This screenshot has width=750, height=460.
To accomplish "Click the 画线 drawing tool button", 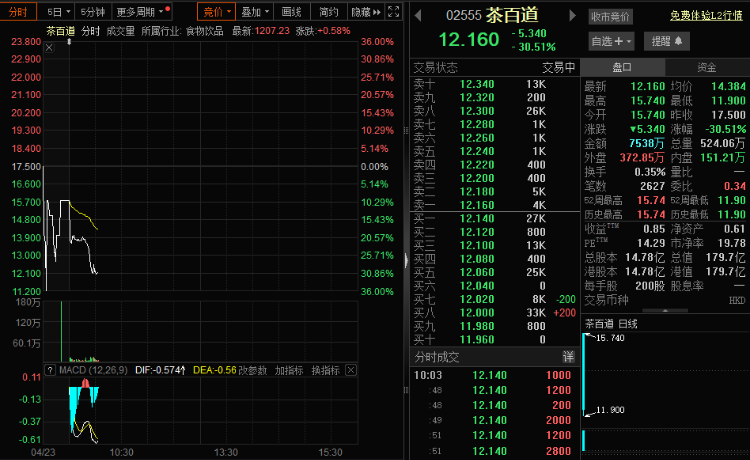I will (x=291, y=12).
